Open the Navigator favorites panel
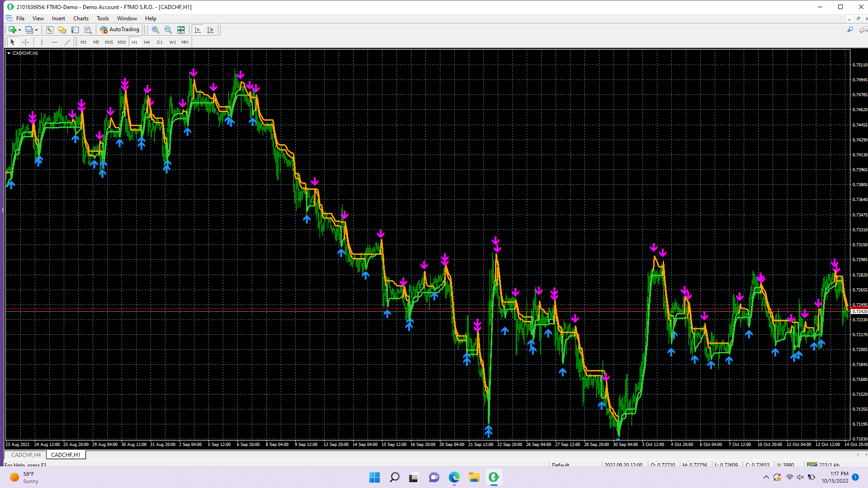Image resolution: width=868 pixels, height=488 pixels. point(62,30)
